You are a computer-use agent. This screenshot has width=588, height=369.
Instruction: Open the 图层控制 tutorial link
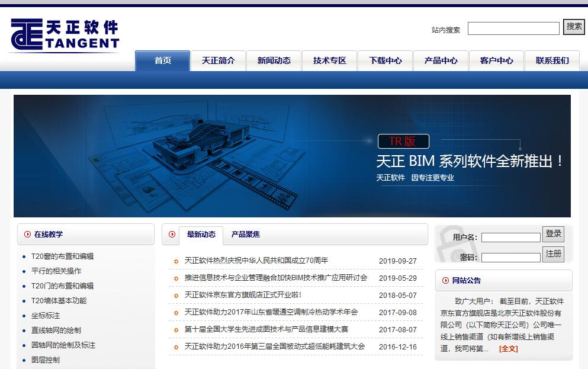coord(46,360)
